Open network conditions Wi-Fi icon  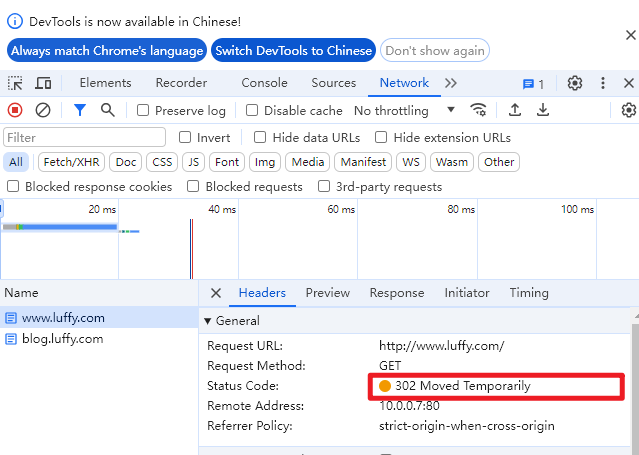478,110
